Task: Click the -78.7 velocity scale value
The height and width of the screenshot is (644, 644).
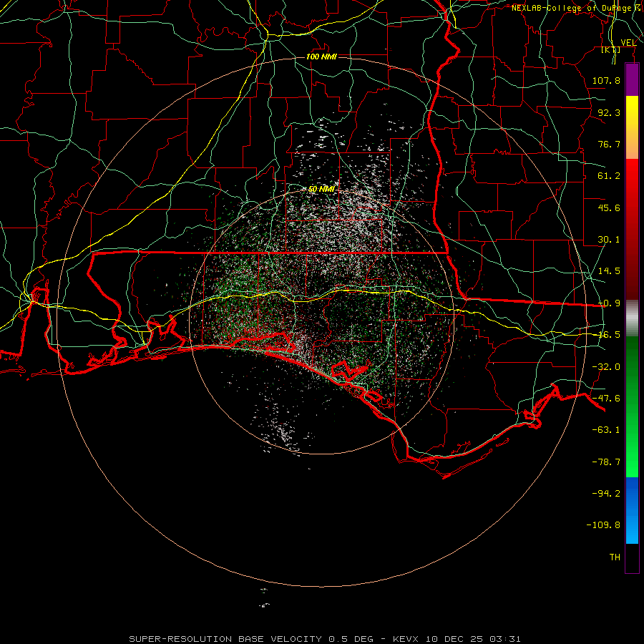Action: tap(606, 462)
